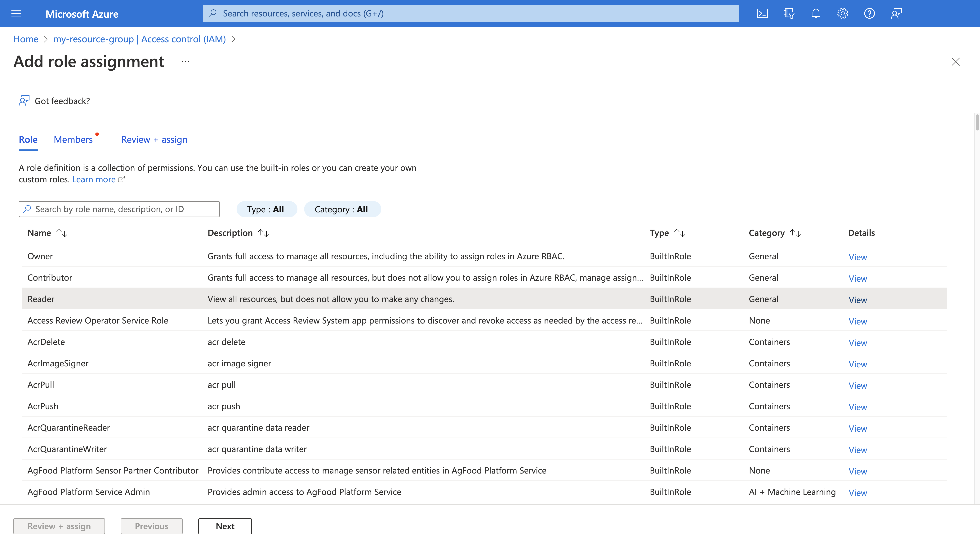Open Directories and subscriptions filter icon
Screen dimensions: 980x551
click(x=789, y=14)
